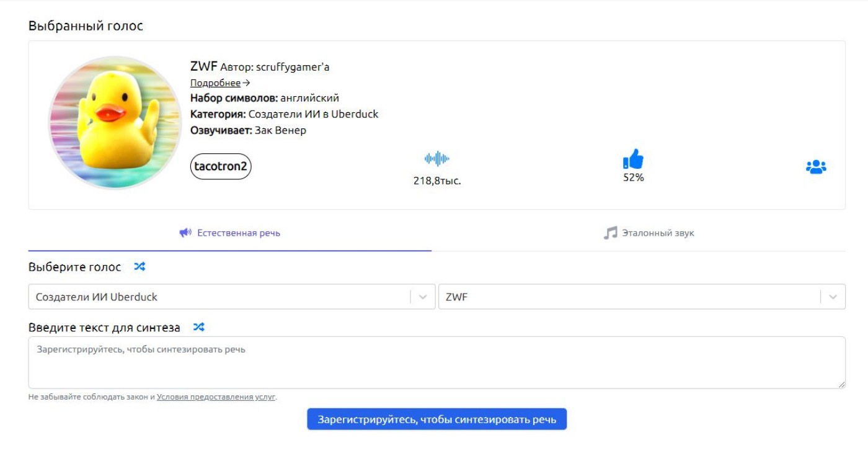Open the Условия предоставления услуг link

point(216,397)
